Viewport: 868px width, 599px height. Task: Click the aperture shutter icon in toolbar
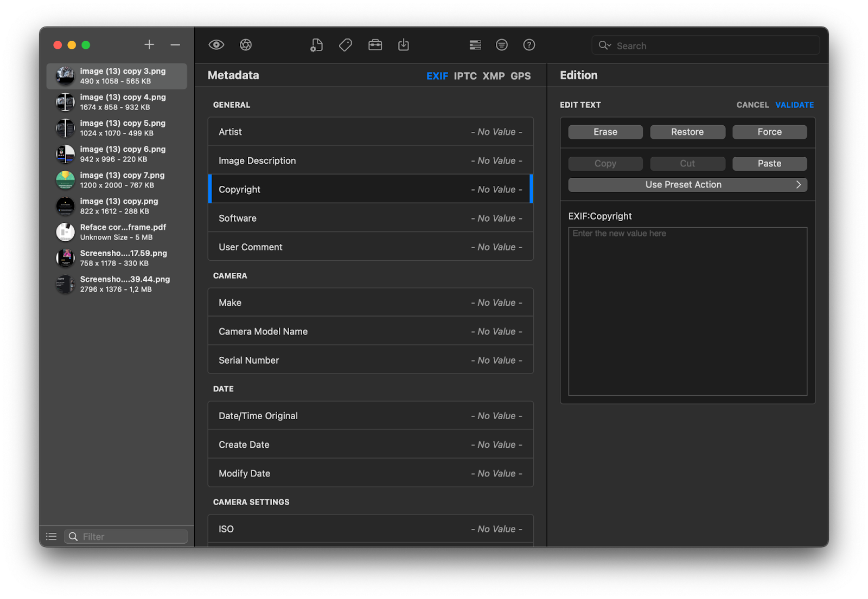(246, 45)
